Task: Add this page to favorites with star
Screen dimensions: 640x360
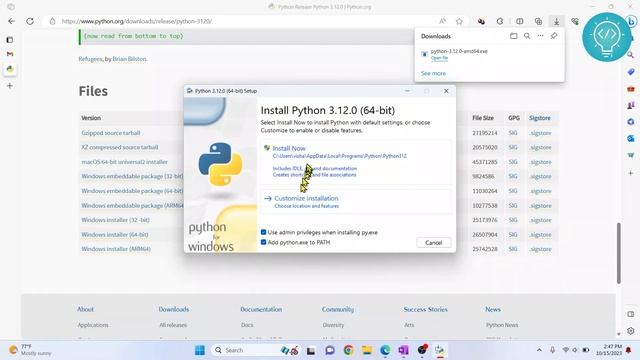Action: click(459, 21)
